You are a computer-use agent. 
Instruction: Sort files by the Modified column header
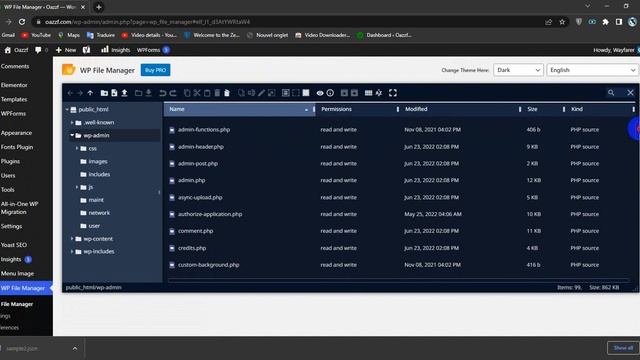point(460,109)
